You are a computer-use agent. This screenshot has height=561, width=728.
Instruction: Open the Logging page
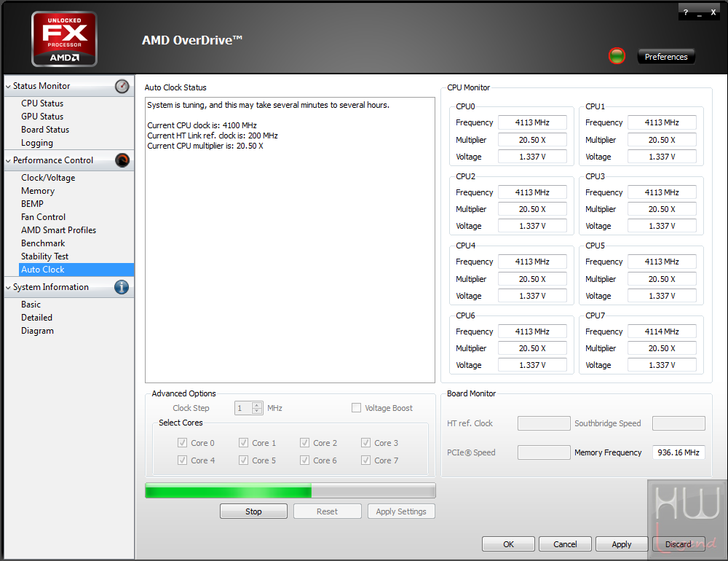37,143
